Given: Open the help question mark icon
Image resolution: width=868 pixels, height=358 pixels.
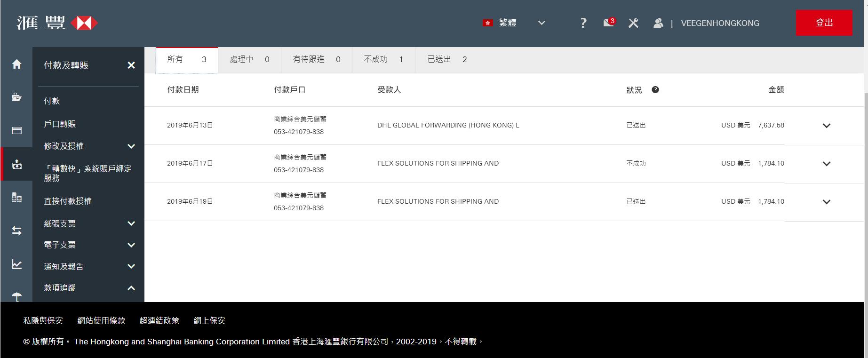Looking at the screenshot, I should (x=583, y=23).
